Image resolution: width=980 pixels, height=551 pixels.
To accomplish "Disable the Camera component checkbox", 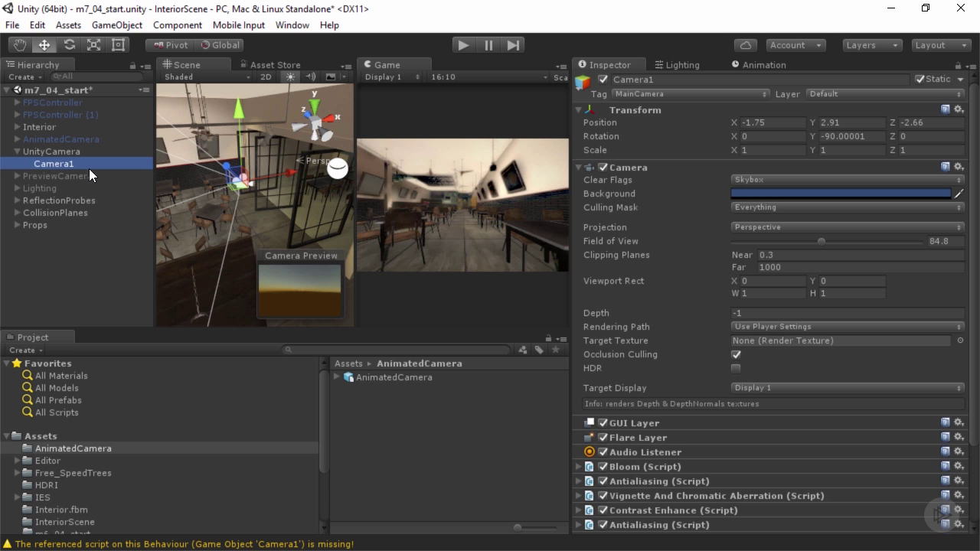I will coord(603,168).
